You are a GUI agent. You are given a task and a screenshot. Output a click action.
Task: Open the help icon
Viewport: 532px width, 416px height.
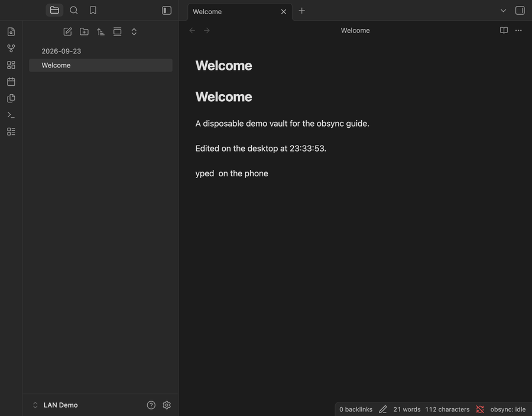(x=151, y=405)
